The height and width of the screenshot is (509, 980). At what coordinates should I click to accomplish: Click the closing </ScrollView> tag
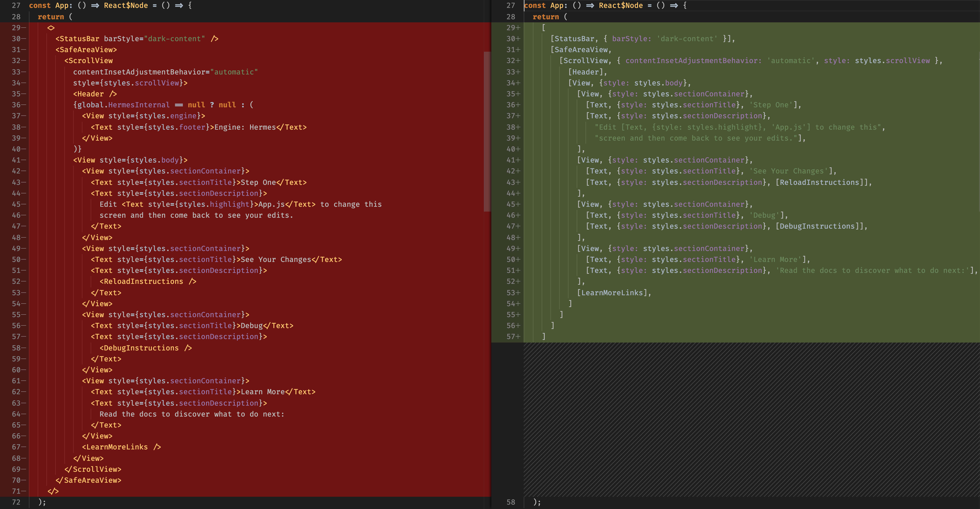tap(92, 469)
